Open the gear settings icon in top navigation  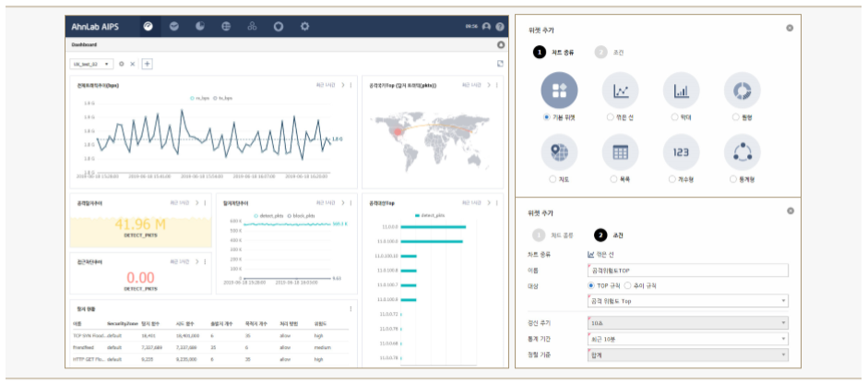[x=304, y=26]
